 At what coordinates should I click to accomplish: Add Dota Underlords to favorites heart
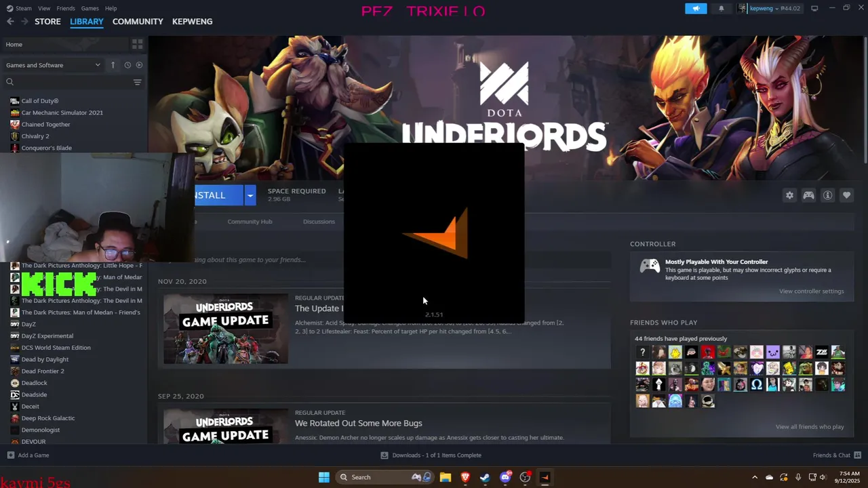click(846, 195)
